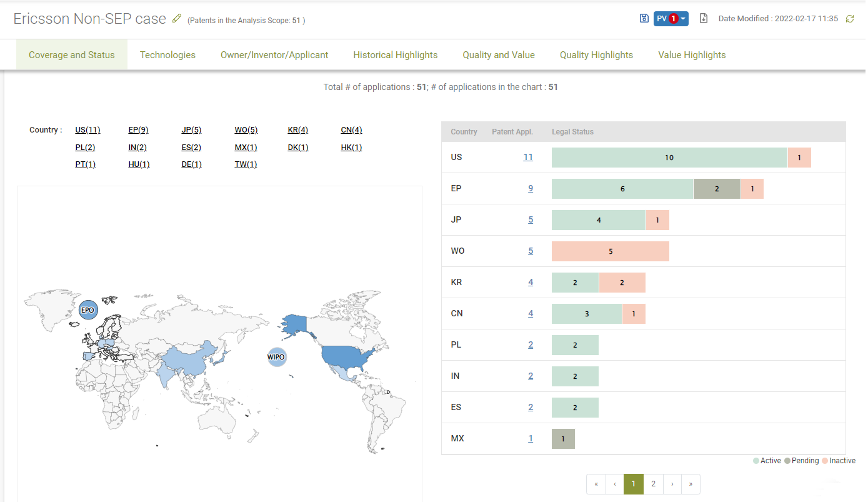Image resolution: width=868 pixels, height=502 pixels.
Task: Toggle the Pending legend item
Action: tap(801, 461)
